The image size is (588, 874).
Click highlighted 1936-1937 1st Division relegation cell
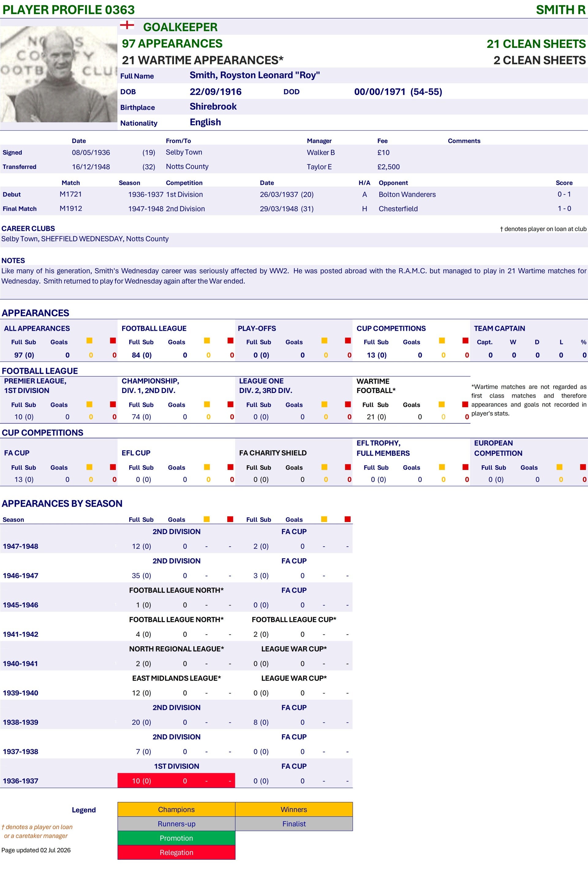(176, 780)
